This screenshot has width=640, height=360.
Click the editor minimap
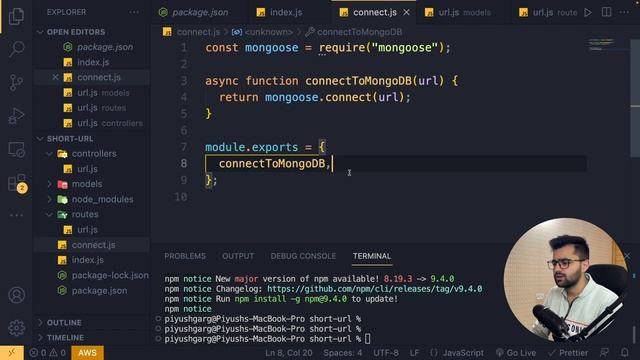601,45
